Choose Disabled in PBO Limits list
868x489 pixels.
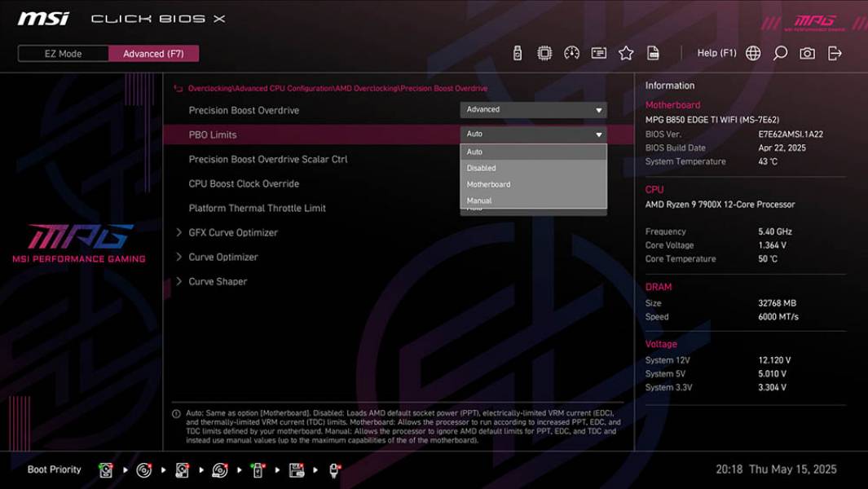click(533, 168)
